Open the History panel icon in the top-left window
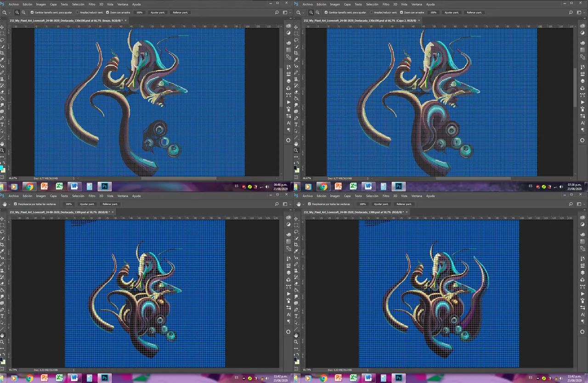Screen dimensions: 588x383 (288, 67)
